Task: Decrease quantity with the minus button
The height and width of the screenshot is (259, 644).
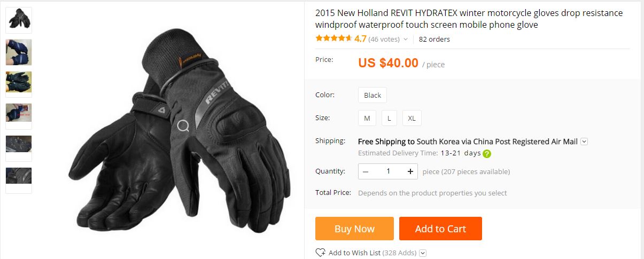Action: pyautogui.click(x=366, y=171)
